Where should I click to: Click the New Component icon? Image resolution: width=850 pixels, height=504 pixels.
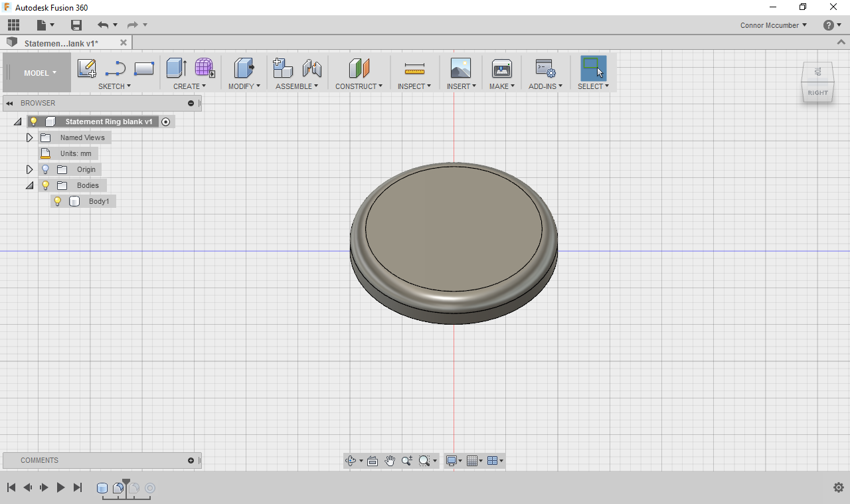pyautogui.click(x=283, y=68)
